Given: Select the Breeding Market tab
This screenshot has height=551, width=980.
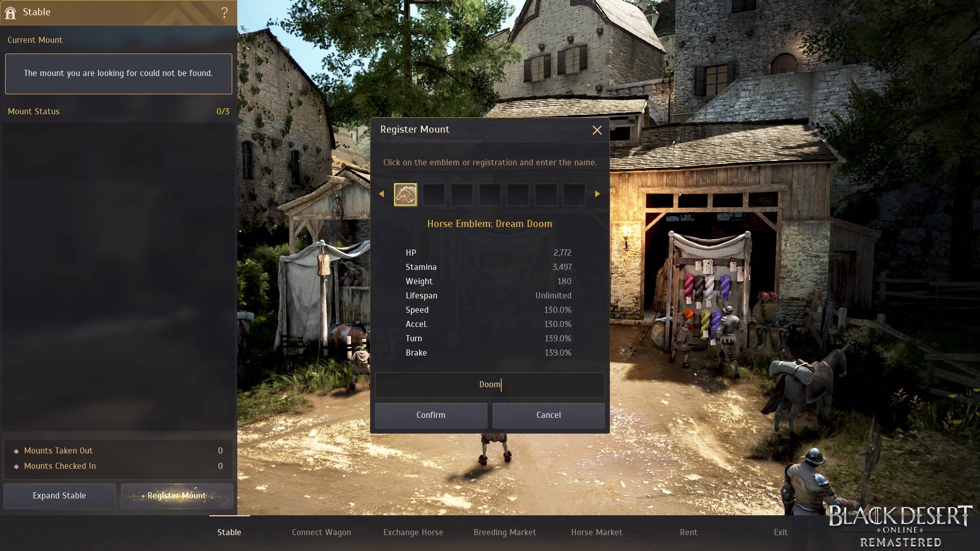Looking at the screenshot, I should [504, 532].
